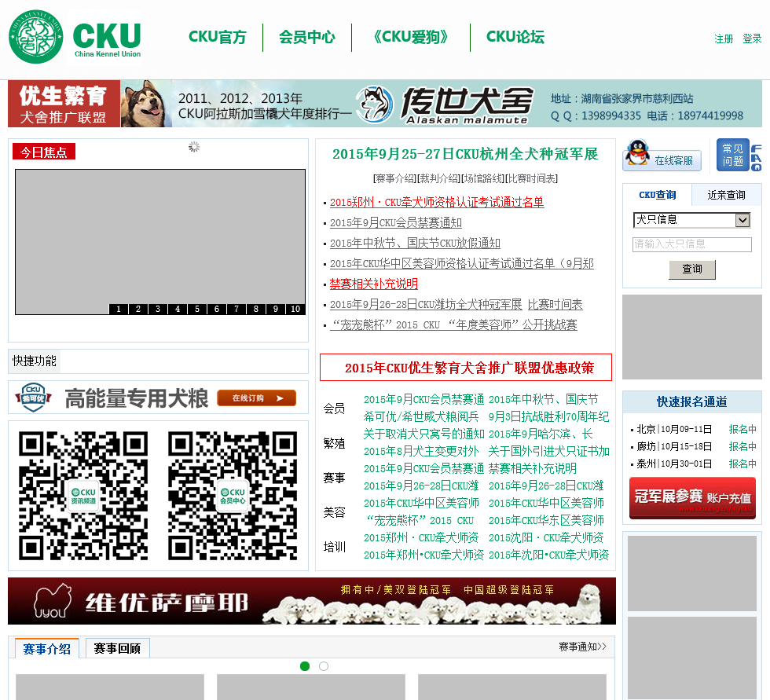Click the Uyou Samoyed logo in banner
This screenshot has width=770, height=700.
(x=52, y=601)
